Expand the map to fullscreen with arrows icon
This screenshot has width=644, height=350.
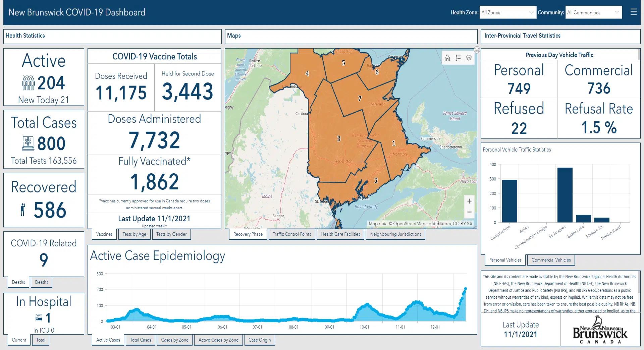point(477,49)
